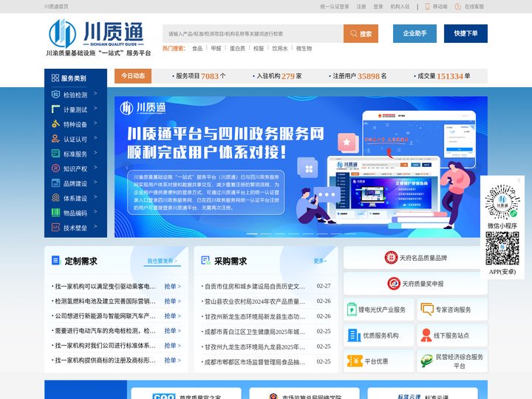Click the 平台优惠 coupon icon

(355, 361)
